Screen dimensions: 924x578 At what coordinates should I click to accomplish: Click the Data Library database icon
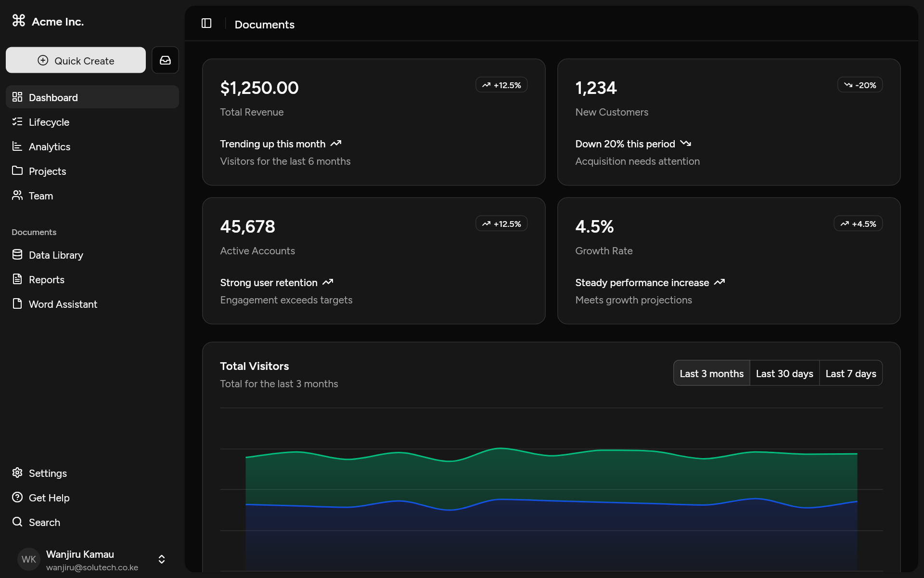click(17, 254)
